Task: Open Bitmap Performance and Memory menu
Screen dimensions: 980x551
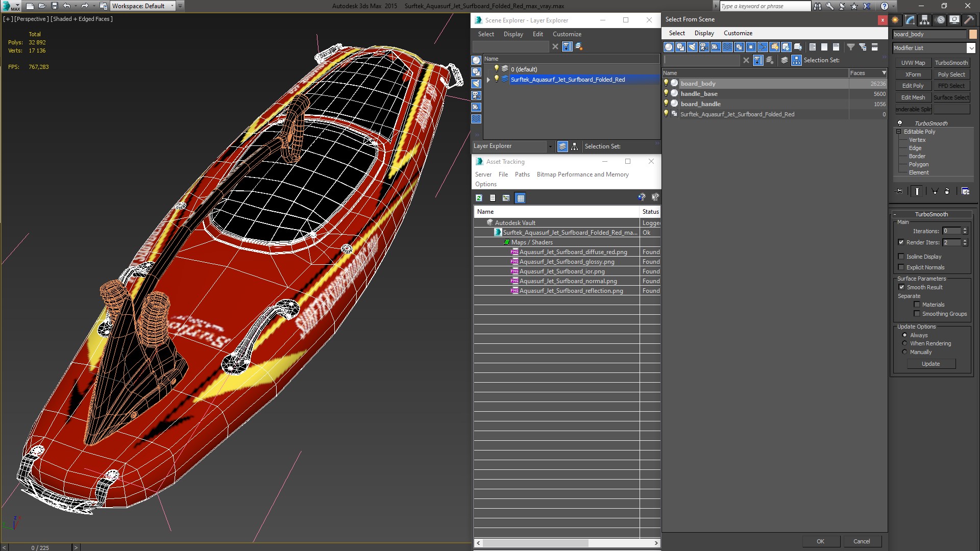Action: [x=583, y=174]
